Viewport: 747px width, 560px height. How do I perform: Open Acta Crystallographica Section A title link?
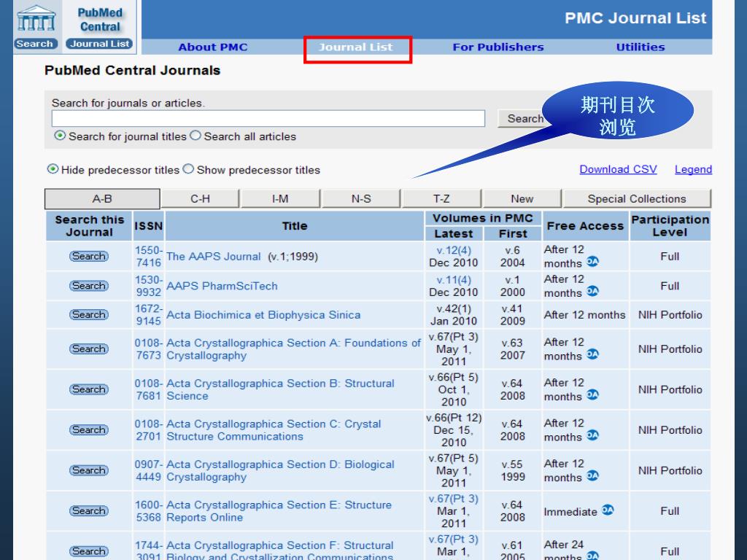pyautogui.click(x=293, y=349)
